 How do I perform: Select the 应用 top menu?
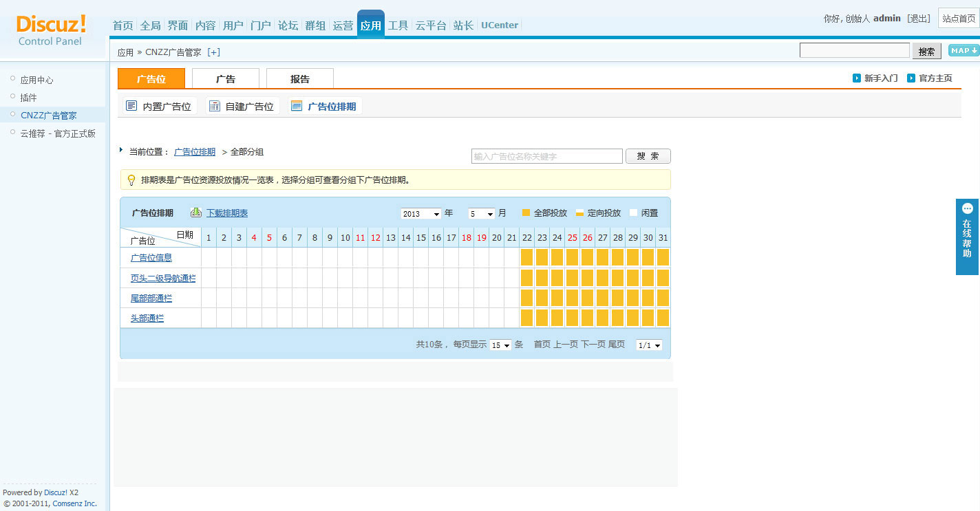pos(371,24)
